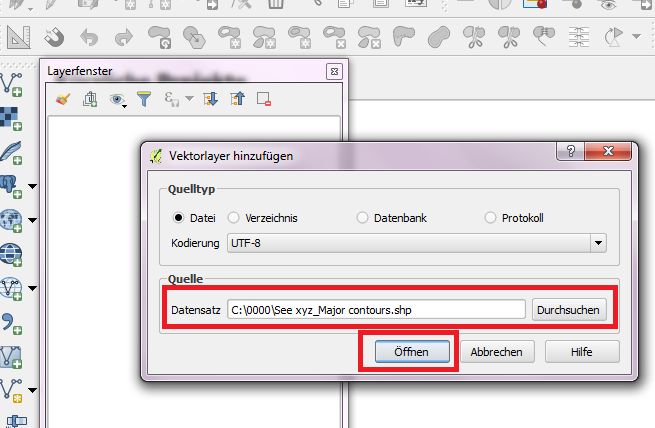Expand all layers in Layerfenster toolbar
655x428 pixels.
point(210,99)
